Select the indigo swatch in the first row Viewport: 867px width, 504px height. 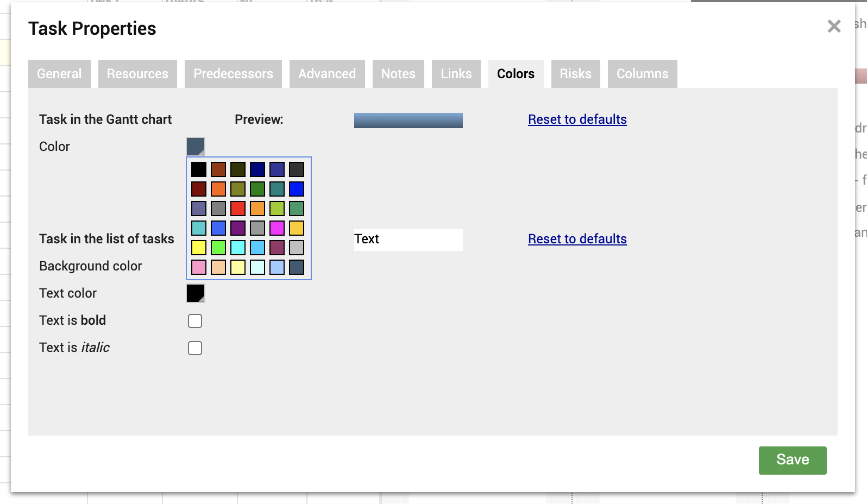277,169
